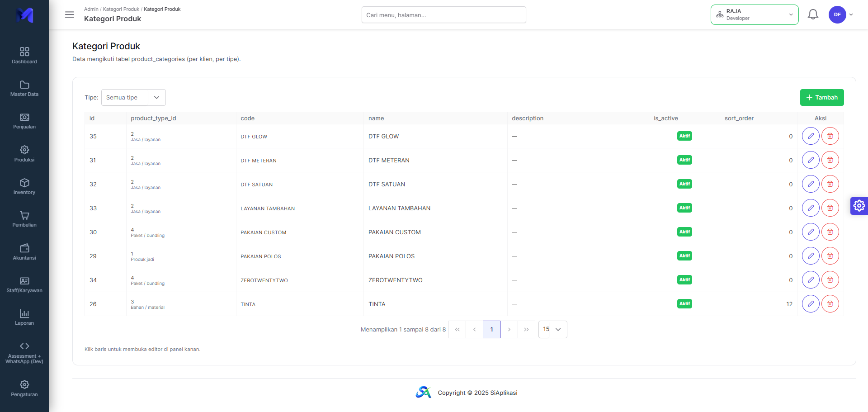Open the Tipe filter dropdown
This screenshot has height=412, width=868.
coord(133,98)
